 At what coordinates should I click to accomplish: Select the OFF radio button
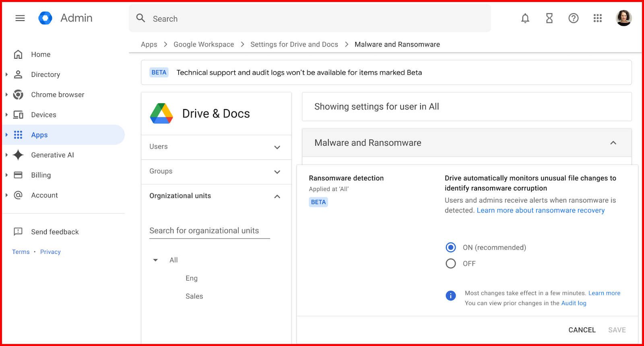(451, 264)
